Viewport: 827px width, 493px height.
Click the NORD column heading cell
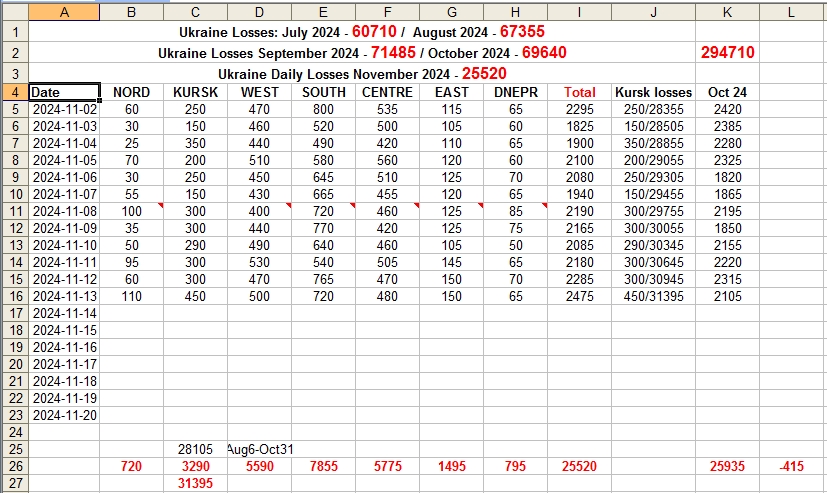[x=131, y=92]
